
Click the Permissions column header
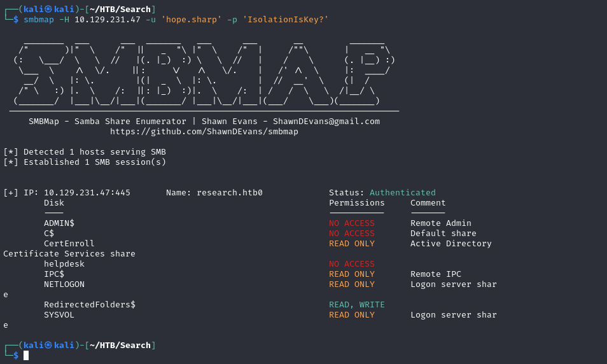tap(357, 202)
